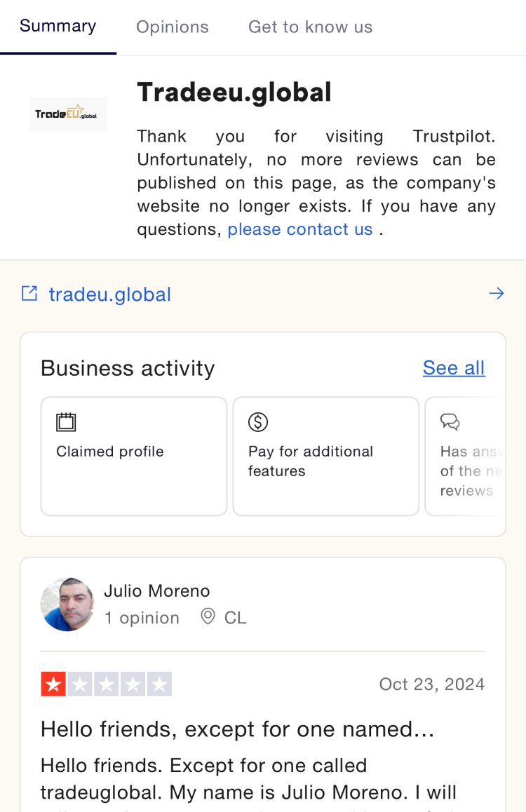The image size is (526, 812).
Task: Click the right arrow next to tradeu.global
Action: click(x=496, y=294)
